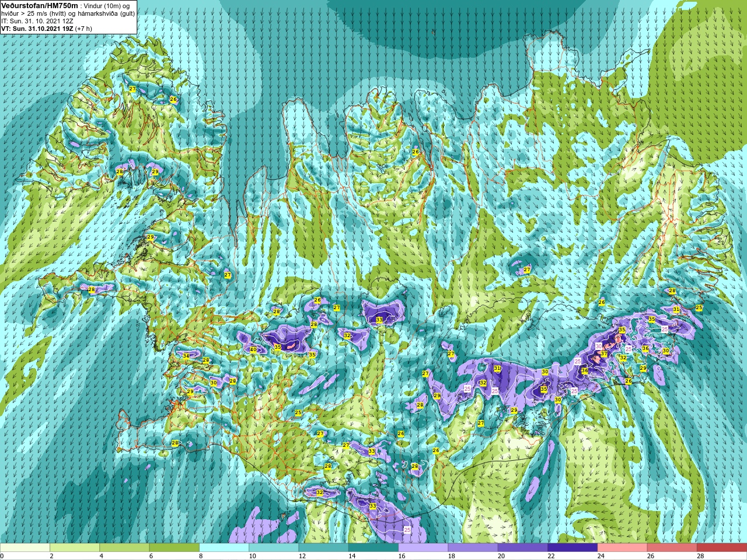The height and width of the screenshot is (560, 747).
Task: Select the dark red legend swatch above 28
Action: (x=721, y=548)
